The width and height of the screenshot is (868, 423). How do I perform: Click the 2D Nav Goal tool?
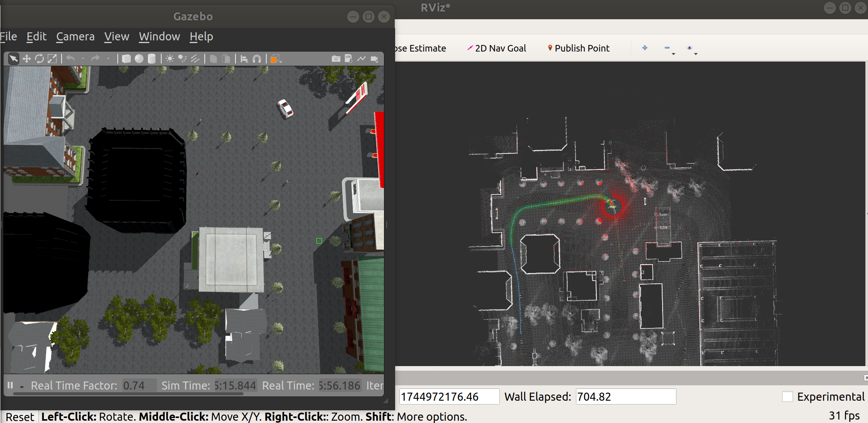click(x=496, y=48)
